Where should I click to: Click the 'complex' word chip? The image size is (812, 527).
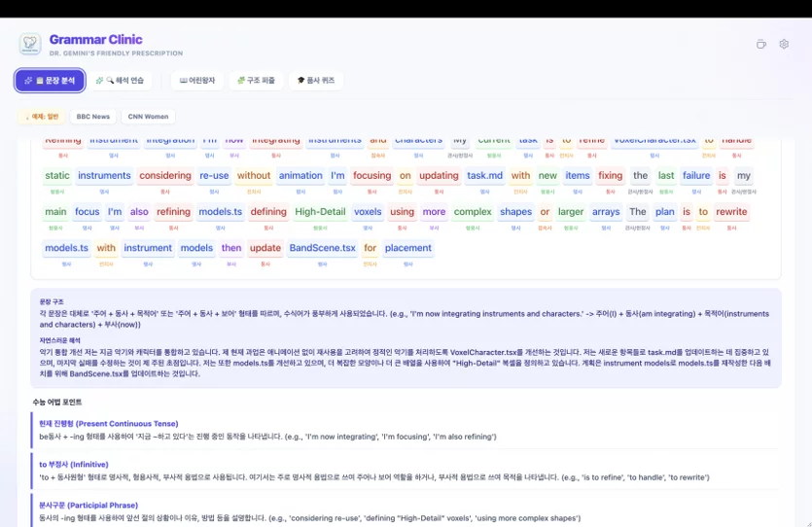473,212
